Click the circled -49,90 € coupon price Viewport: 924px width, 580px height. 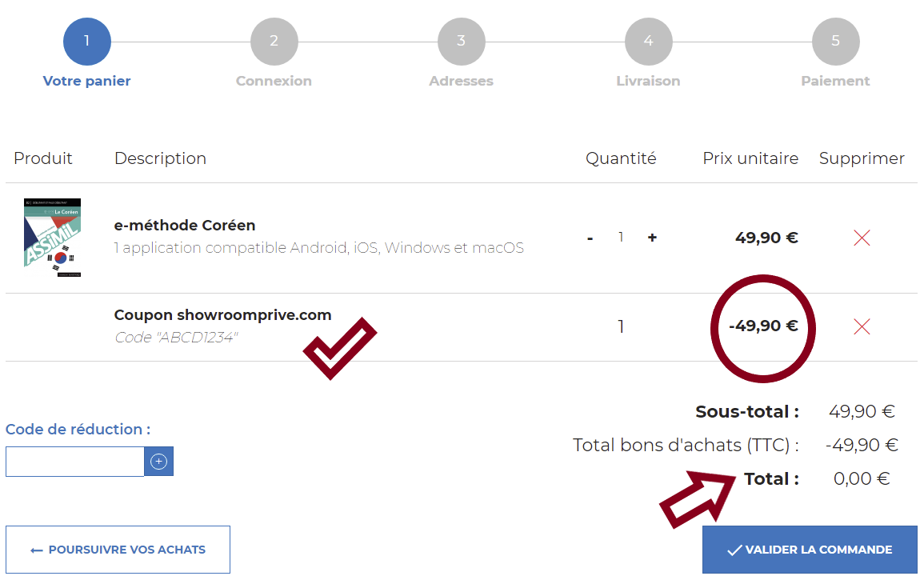763,326
